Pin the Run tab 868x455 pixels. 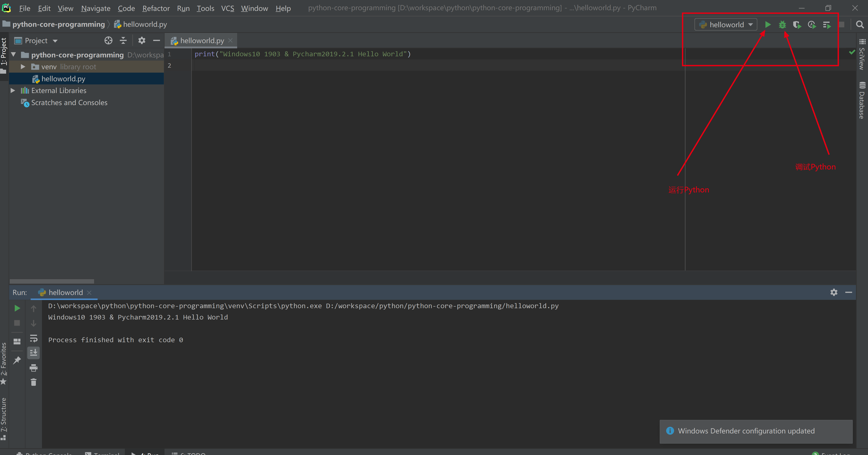[17, 360]
